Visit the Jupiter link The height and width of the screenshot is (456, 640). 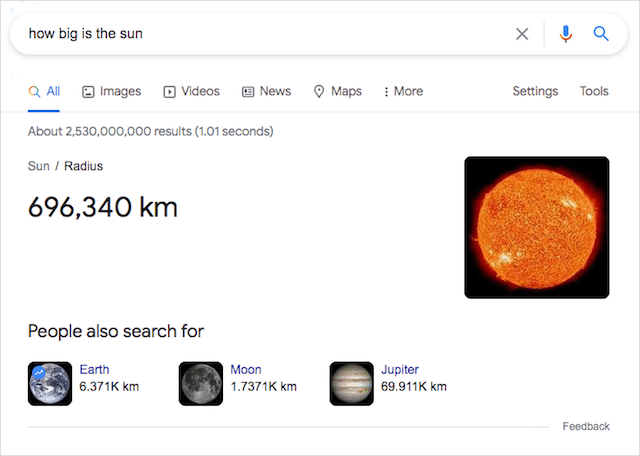[400, 369]
